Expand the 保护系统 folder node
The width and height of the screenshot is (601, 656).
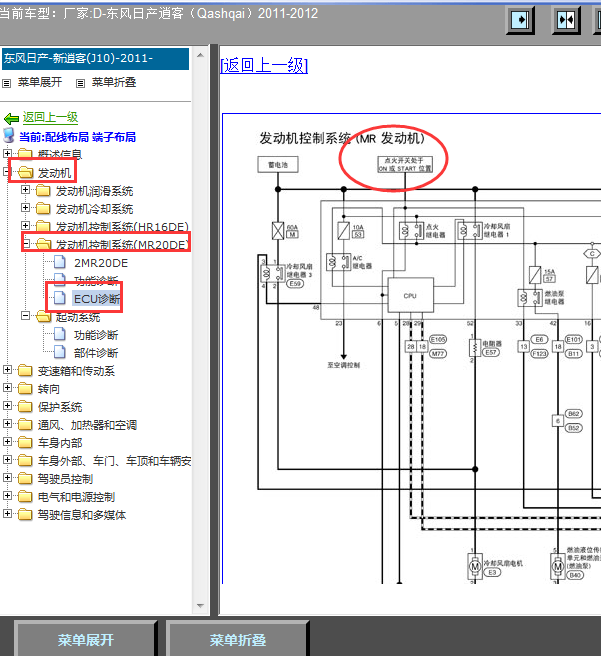click(x=7, y=405)
